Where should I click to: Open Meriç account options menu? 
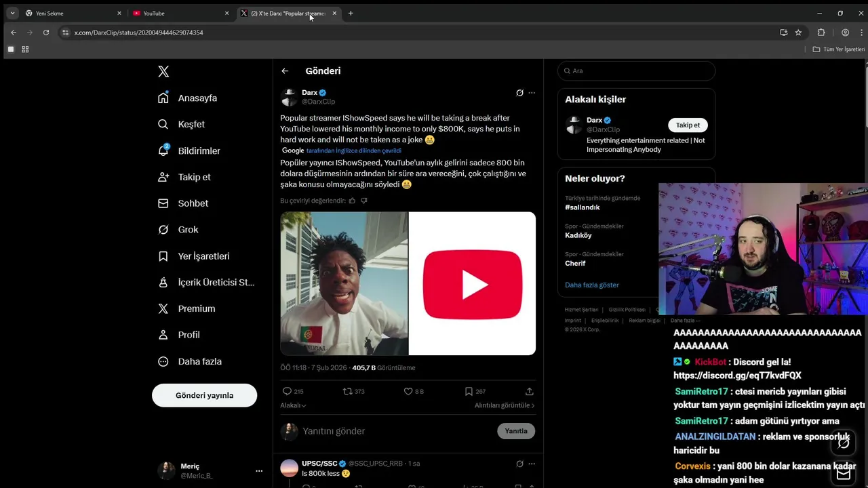(x=259, y=470)
